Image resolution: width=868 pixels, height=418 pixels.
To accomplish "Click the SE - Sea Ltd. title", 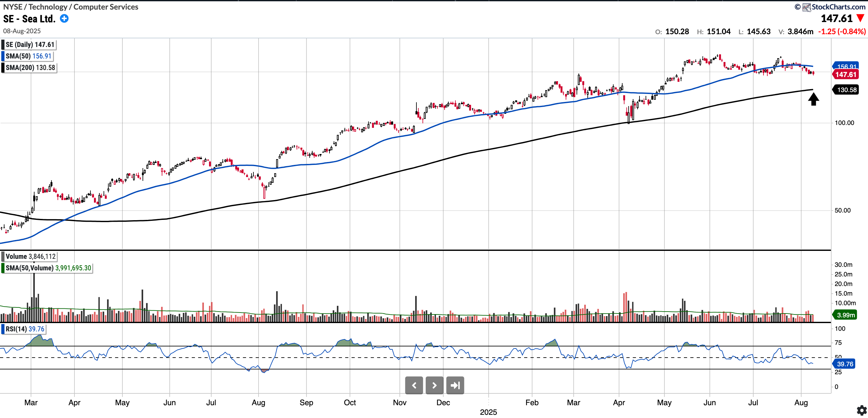I will [29, 19].
